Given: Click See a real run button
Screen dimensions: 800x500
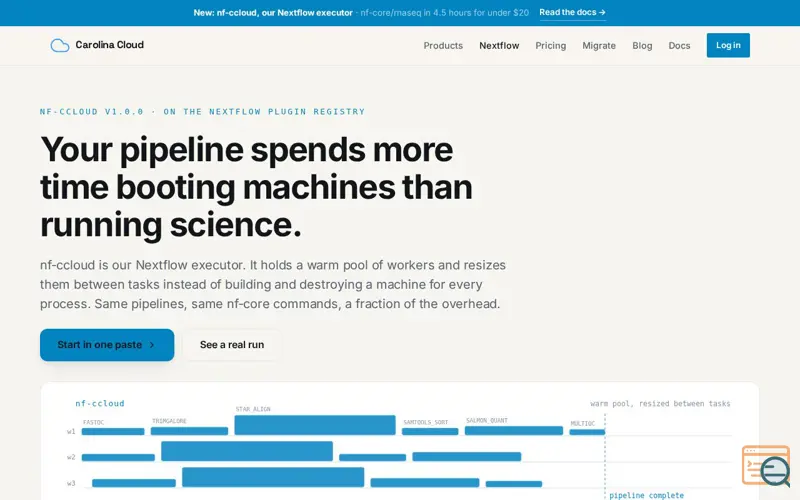Looking at the screenshot, I should (232, 345).
